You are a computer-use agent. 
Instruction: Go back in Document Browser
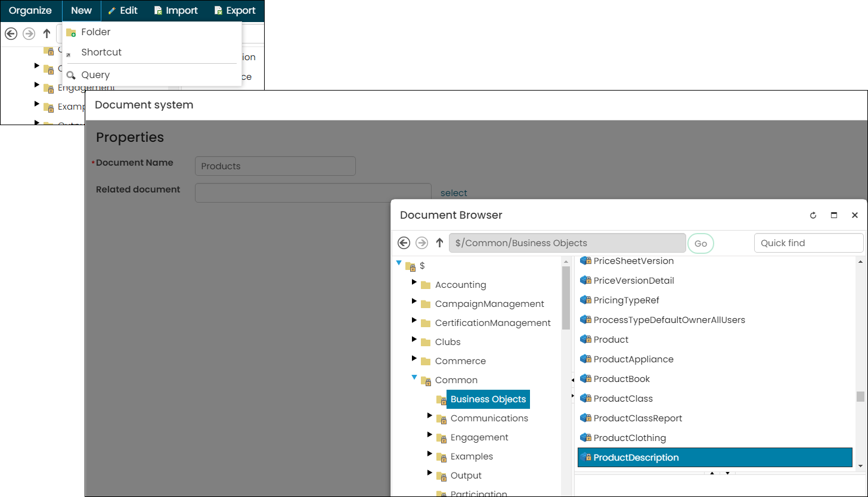(x=404, y=243)
